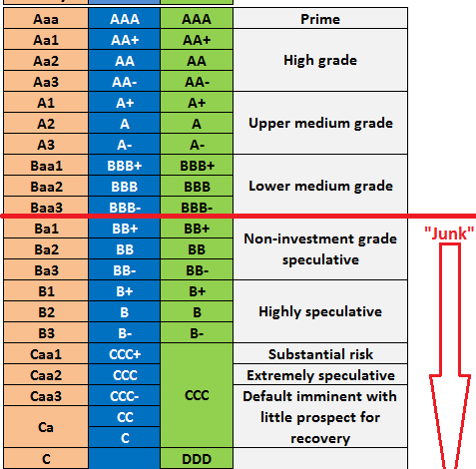Screen dimensions: 476x469
Task: Click the red downward Junk arrow
Action: click(x=450, y=356)
